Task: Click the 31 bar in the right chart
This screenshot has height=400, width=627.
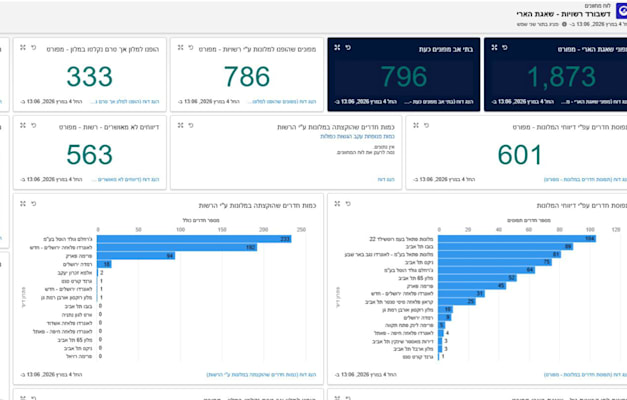Action: click(461, 294)
